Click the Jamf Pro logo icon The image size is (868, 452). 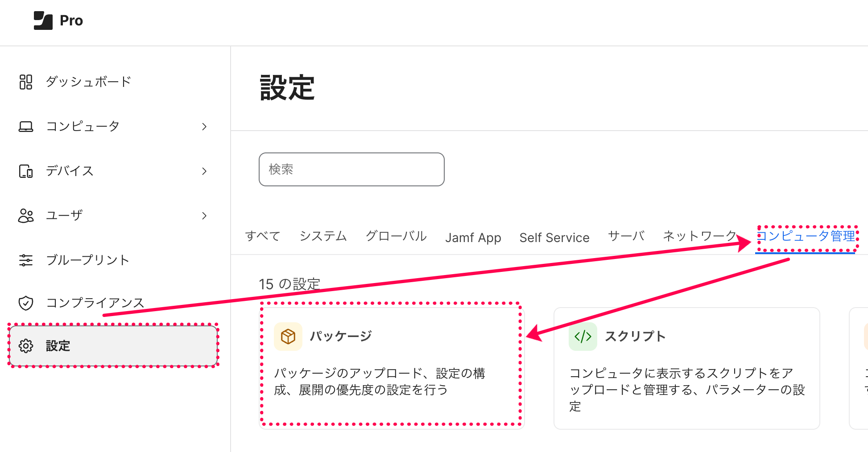point(43,21)
